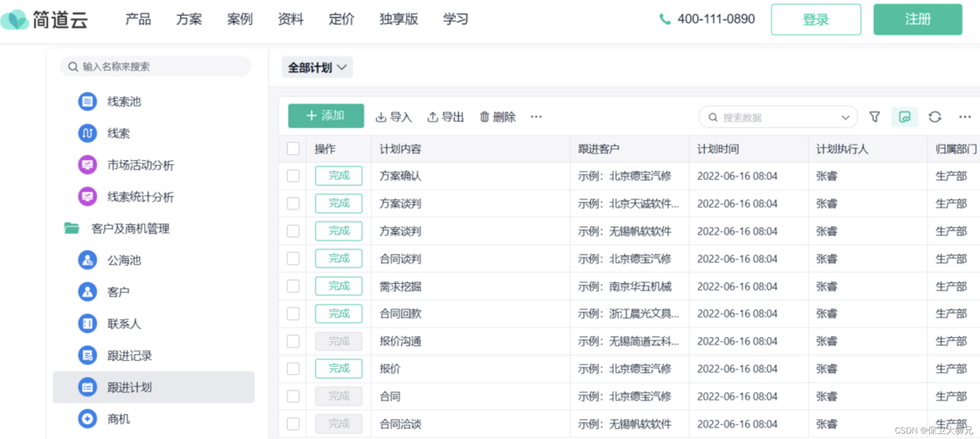Click 完成 for 需求挖掘 row
Screen dimensions: 980x439
(x=339, y=286)
